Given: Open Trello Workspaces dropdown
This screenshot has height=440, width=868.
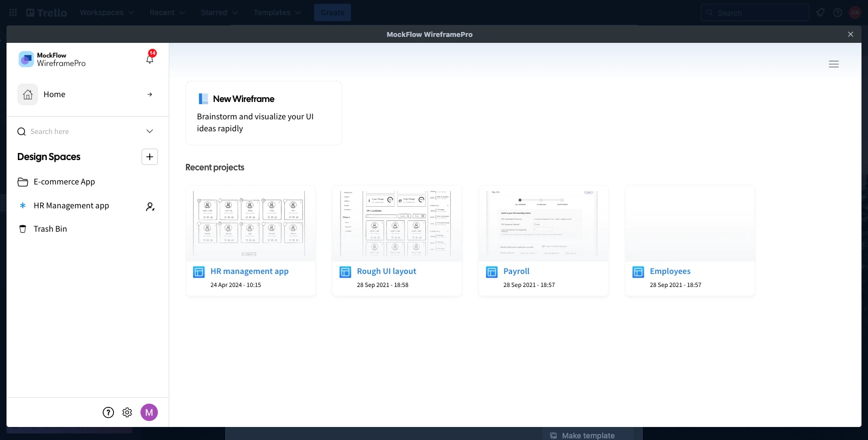Looking at the screenshot, I should [x=107, y=12].
